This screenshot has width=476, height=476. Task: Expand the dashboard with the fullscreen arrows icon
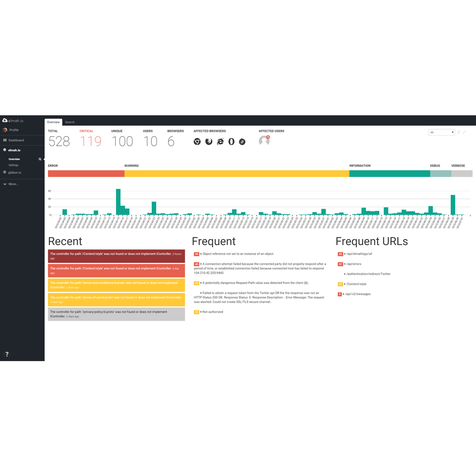pos(464,132)
